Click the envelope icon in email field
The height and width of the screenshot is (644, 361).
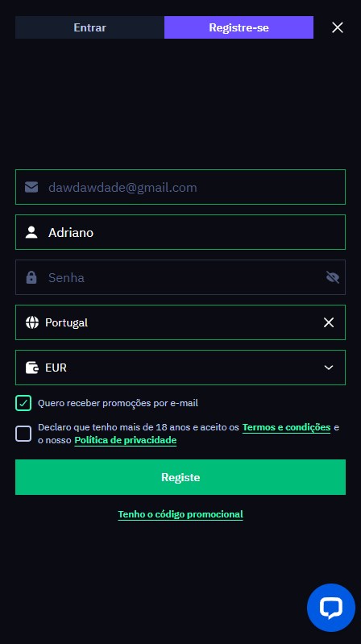(x=31, y=187)
